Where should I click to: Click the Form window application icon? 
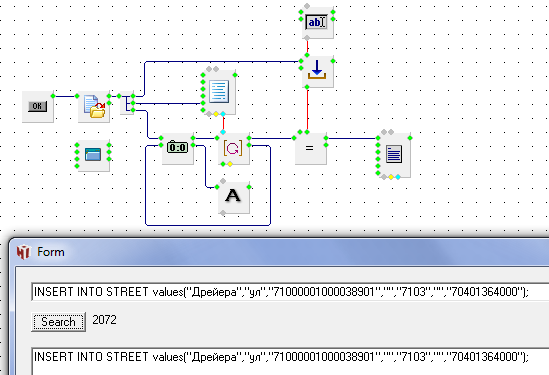23,252
